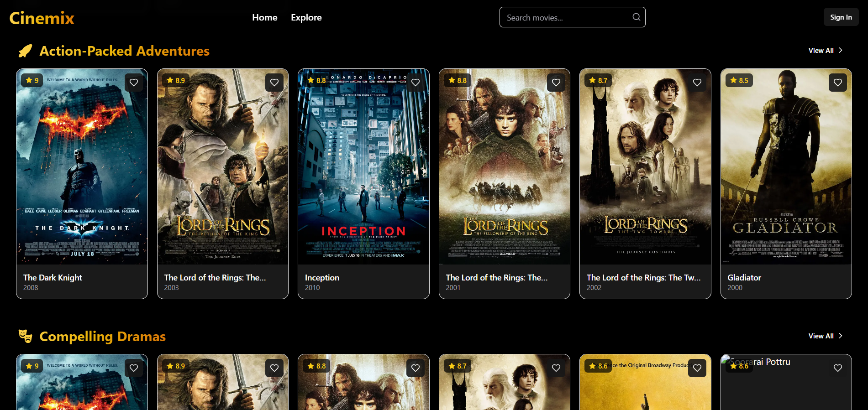Favorite Dramas card rated 8.7
Image resolution: width=868 pixels, height=410 pixels.
(x=556, y=368)
